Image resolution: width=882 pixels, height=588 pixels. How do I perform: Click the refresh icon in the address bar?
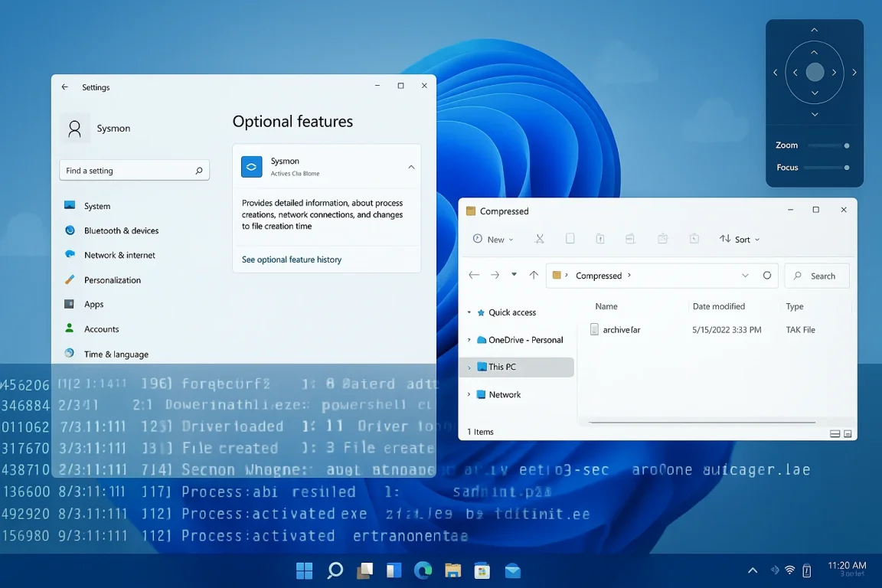(767, 275)
